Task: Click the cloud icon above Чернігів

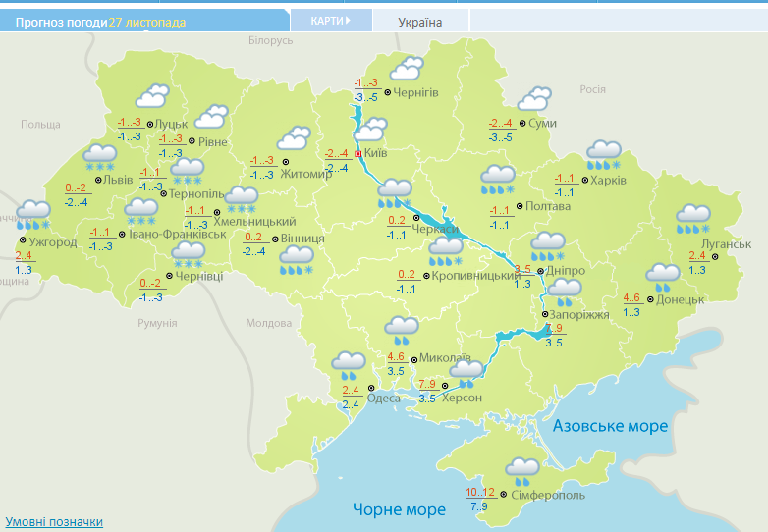Action: (407, 70)
